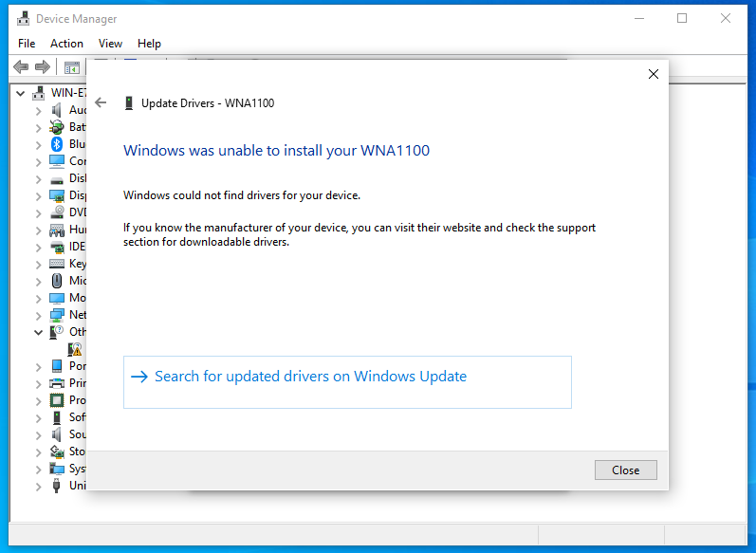Screen dimensions: 756x553
Task: Expand the IDE controllers category
Action: pyautogui.click(x=39, y=248)
